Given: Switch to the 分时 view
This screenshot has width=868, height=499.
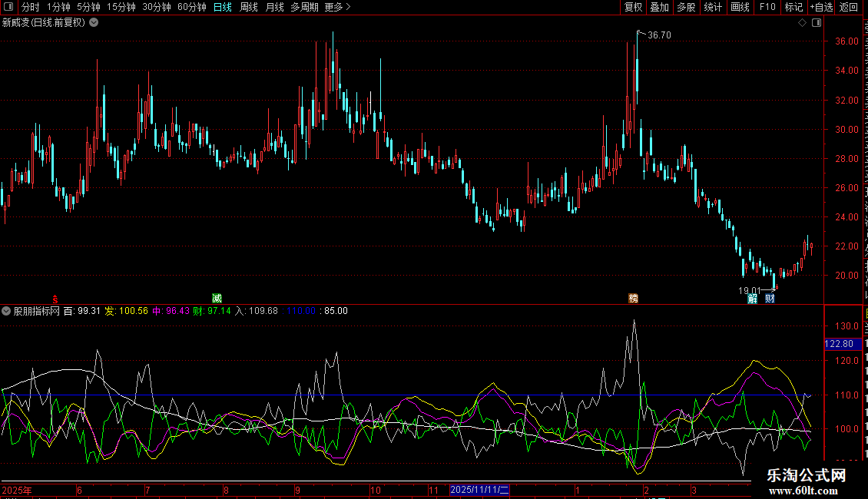Looking at the screenshot, I should (x=31, y=7).
